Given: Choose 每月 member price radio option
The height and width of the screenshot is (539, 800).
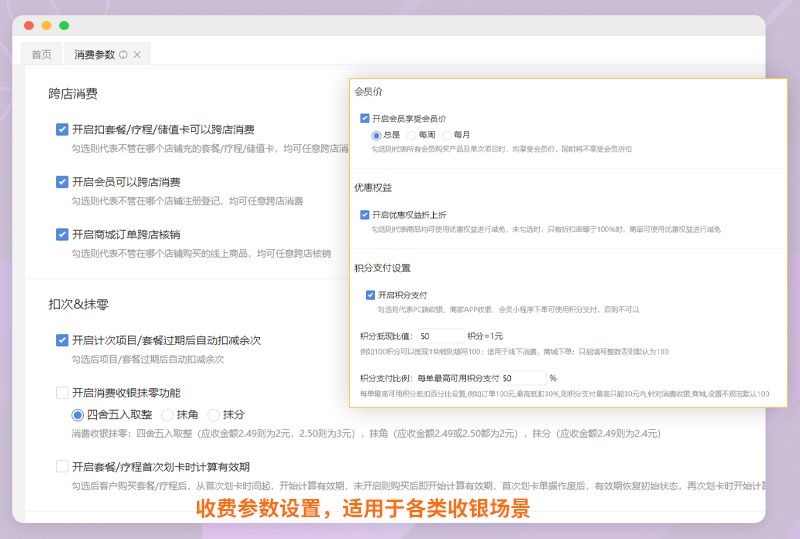Looking at the screenshot, I should click(x=446, y=134).
